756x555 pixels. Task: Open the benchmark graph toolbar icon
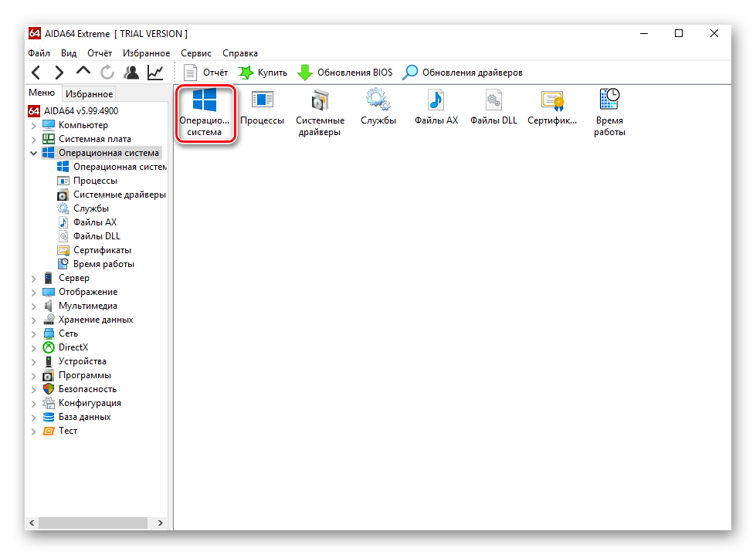coord(155,73)
